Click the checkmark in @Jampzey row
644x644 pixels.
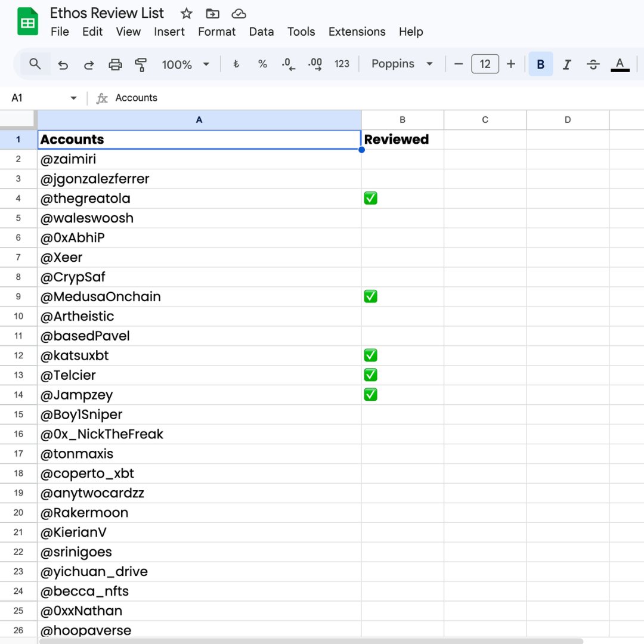pos(370,395)
